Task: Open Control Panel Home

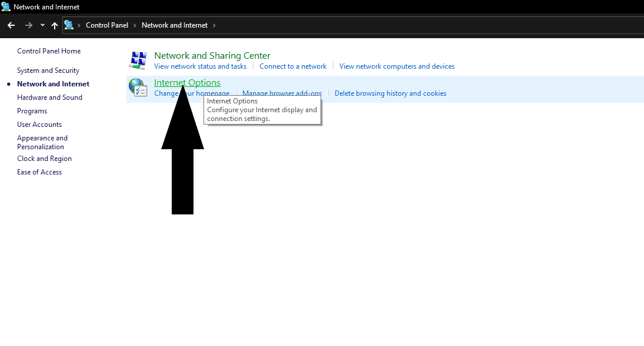Action: pos(49,51)
